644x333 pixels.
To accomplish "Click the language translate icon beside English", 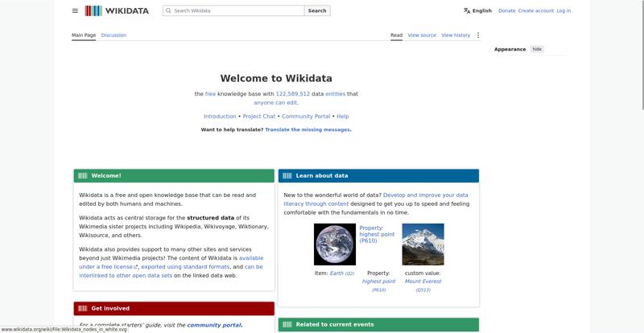I will (x=467, y=10).
